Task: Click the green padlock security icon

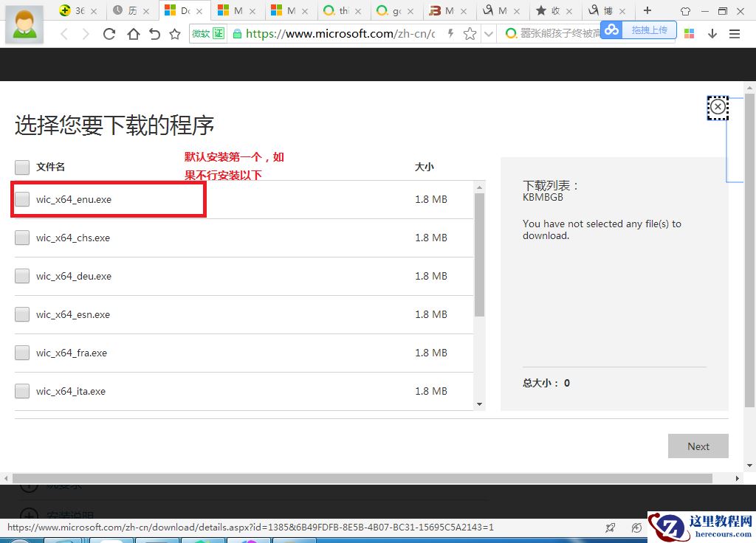Action: coord(237,33)
